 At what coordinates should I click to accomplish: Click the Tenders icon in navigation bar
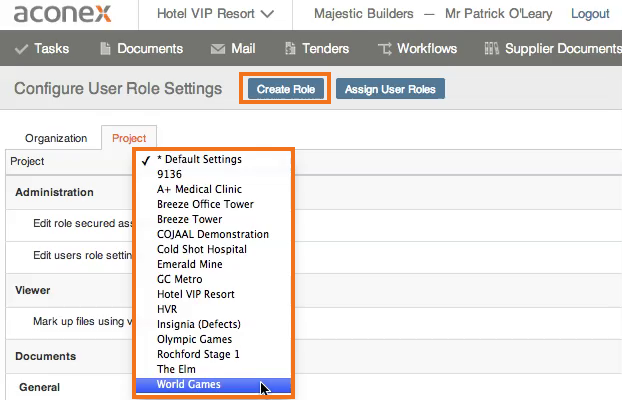point(290,48)
